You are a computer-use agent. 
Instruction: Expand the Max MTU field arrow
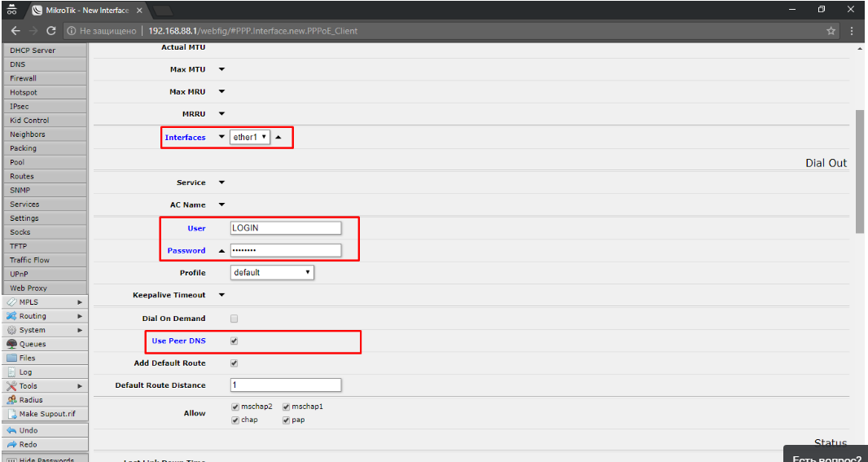221,70
